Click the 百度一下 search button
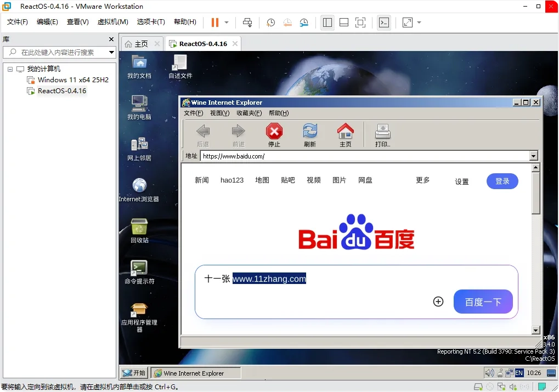This screenshot has height=392, width=559. coord(483,302)
